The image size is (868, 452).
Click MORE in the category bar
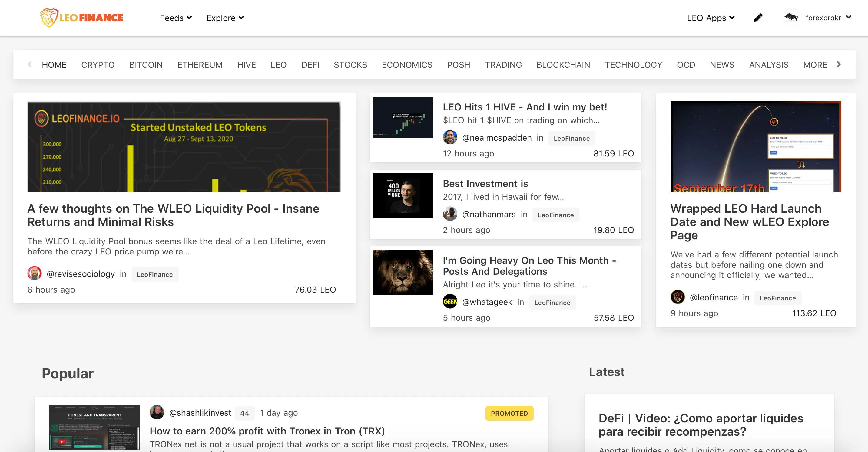point(815,65)
